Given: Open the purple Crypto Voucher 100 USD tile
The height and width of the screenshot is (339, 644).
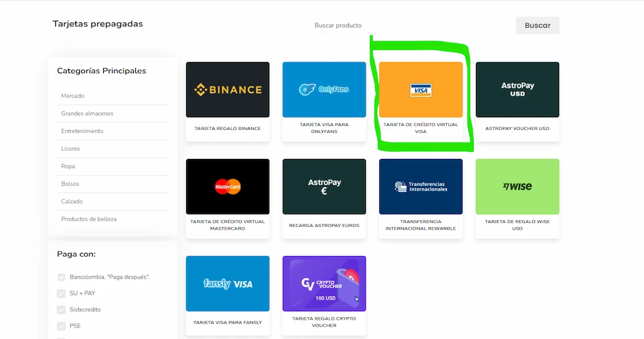Looking at the screenshot, I should pyautogui.click(x=324, y=284).
